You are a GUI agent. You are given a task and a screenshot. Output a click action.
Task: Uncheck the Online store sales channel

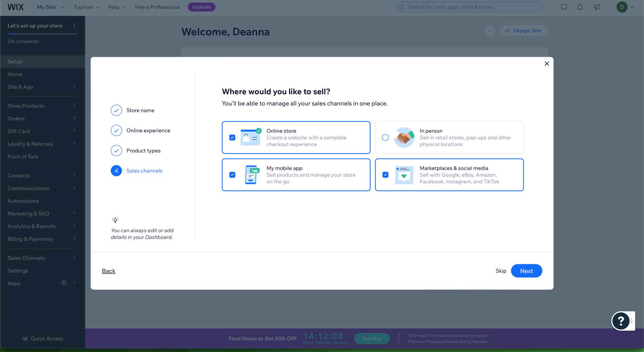233,137
